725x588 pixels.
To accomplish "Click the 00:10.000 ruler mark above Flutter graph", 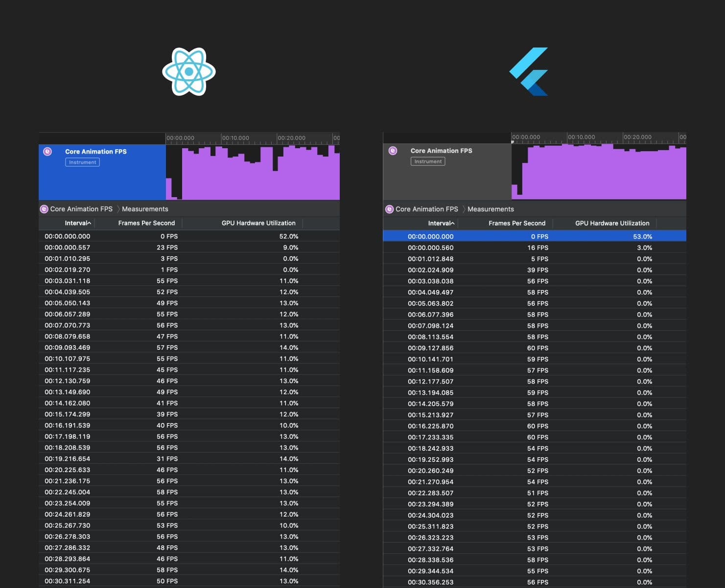I will tap(582, 137).
